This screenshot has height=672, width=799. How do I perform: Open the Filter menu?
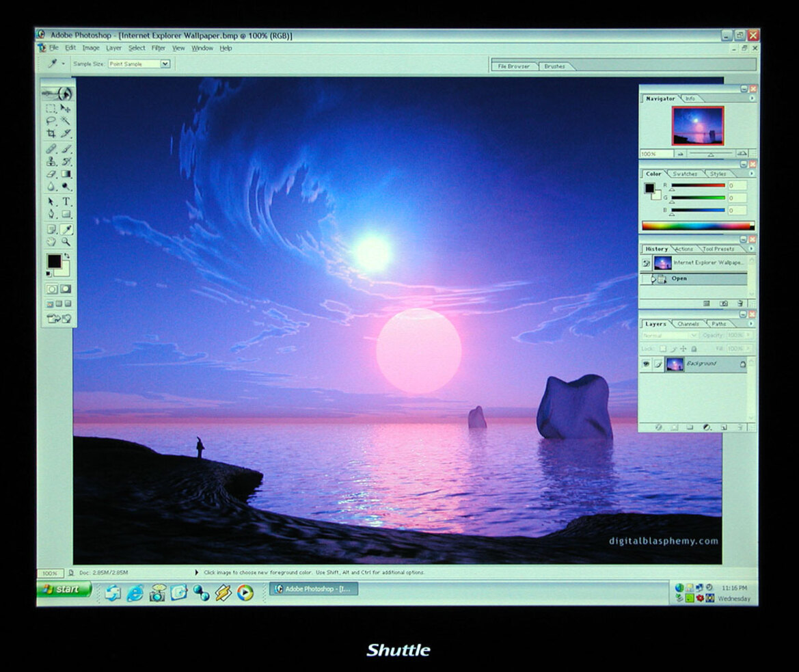158,48
